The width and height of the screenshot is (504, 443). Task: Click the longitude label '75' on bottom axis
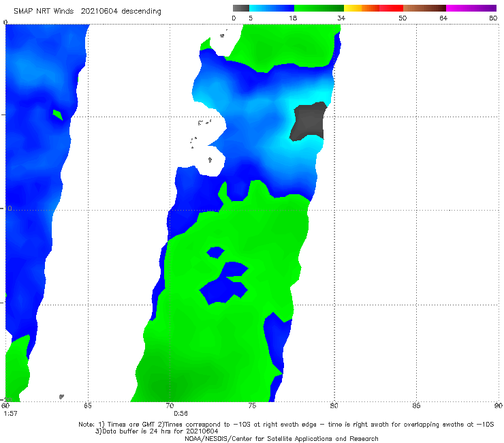tap(252, 406)
